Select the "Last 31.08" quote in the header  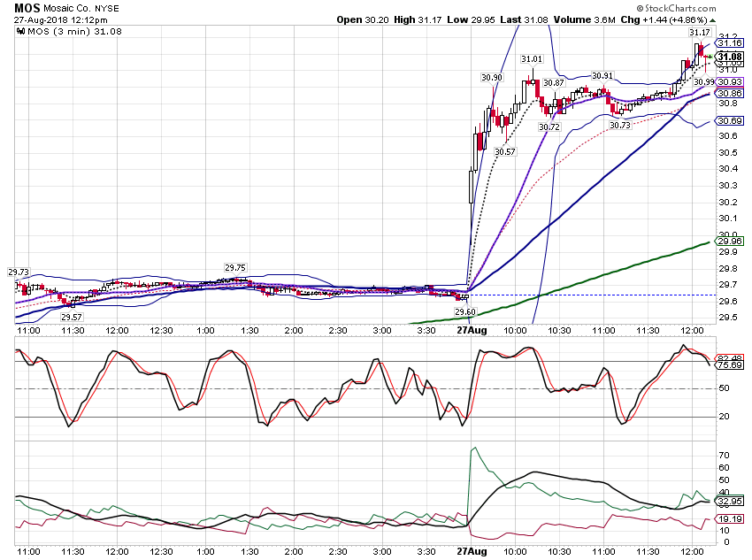(x=524, y=19)
